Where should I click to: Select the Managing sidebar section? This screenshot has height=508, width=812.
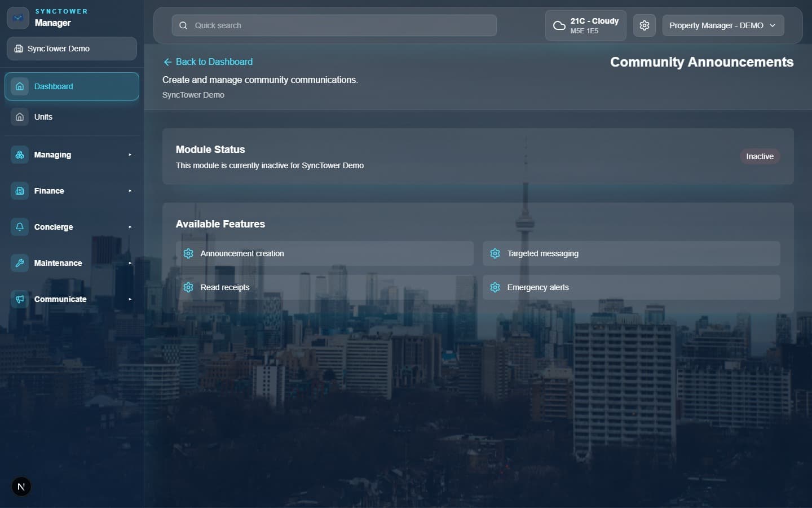point(72,155)
